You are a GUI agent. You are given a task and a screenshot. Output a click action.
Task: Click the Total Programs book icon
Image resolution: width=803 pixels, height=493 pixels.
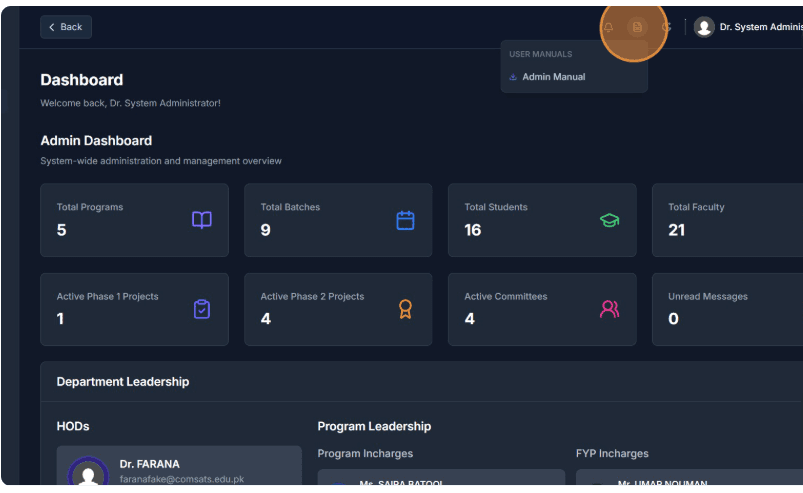pos(202,220)
